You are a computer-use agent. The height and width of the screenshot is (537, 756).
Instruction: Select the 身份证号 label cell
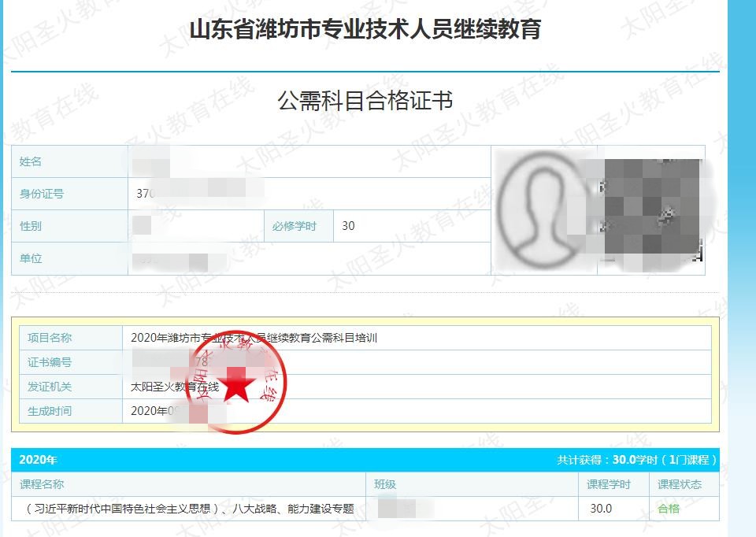pos(42,194)
